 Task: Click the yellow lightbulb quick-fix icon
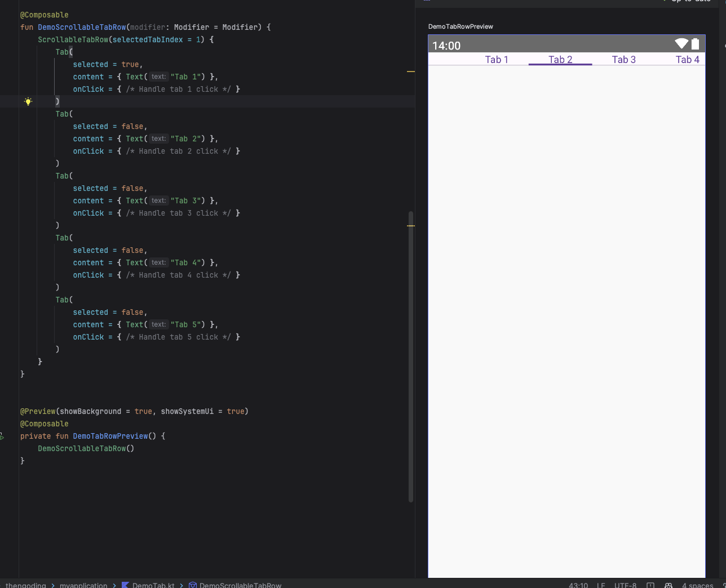[28, 101]
